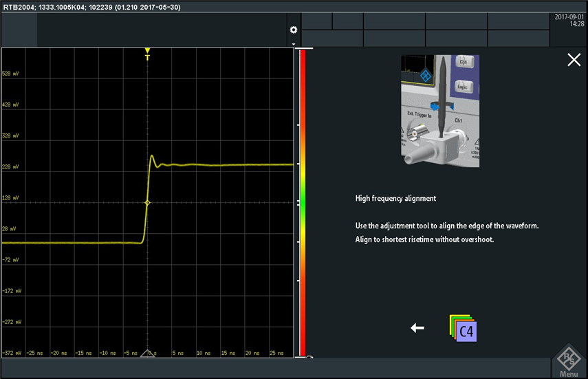Click the -372 mV bottom scale label
This screenshot has width=588, height=379.
coord(10,353)
